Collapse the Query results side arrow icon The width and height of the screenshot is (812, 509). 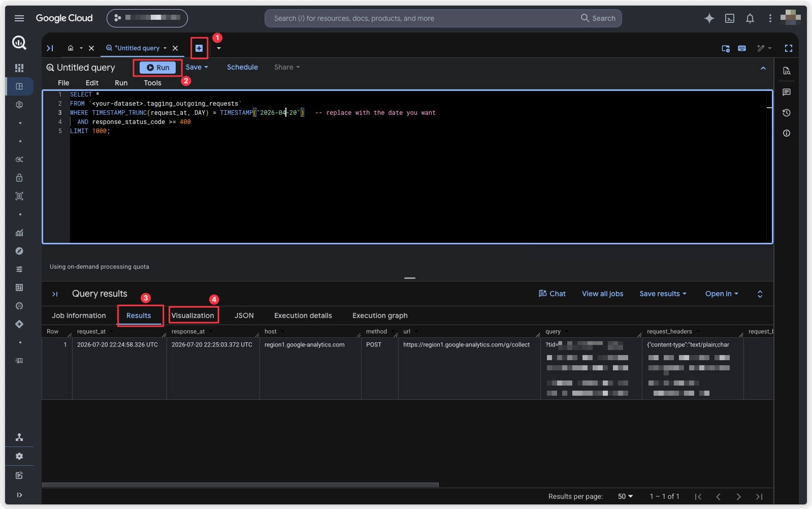[55, 294]
